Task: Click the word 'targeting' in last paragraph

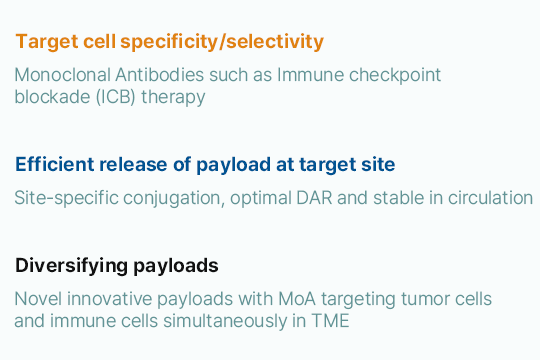Action: click(x=359, y=299)
